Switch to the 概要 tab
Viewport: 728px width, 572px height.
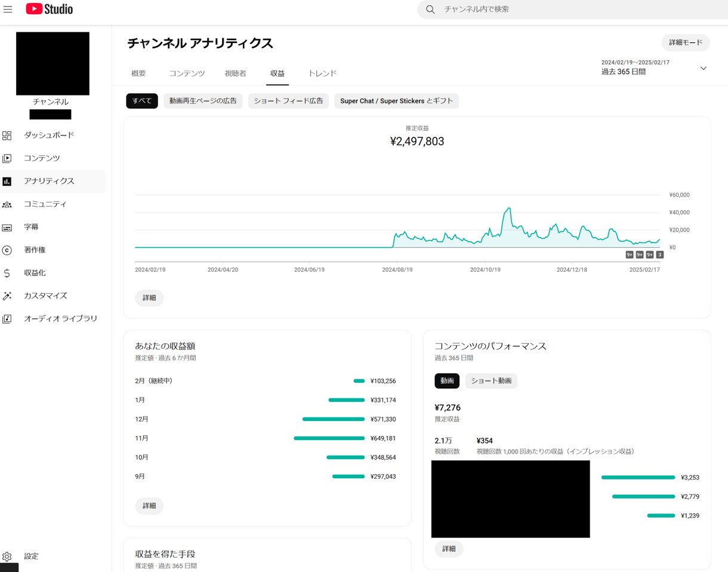pyautogui.click(x=138, y=73)
